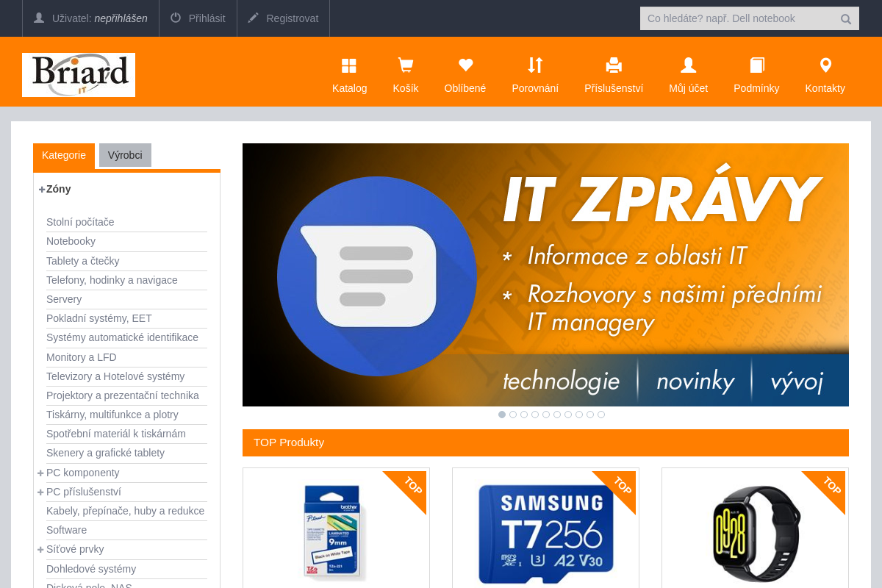Expand the PC komponenty category
Viewport: 882px width, 588px height.
41,473
